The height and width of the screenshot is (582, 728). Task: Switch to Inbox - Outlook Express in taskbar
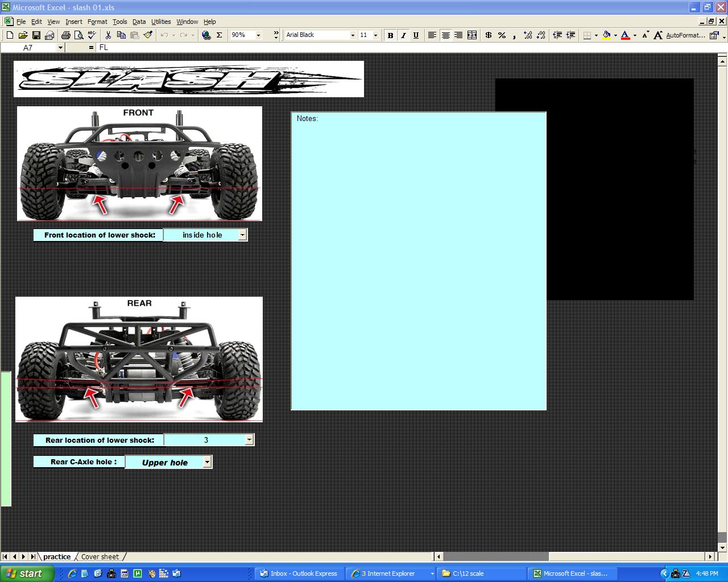coord(299,573)
